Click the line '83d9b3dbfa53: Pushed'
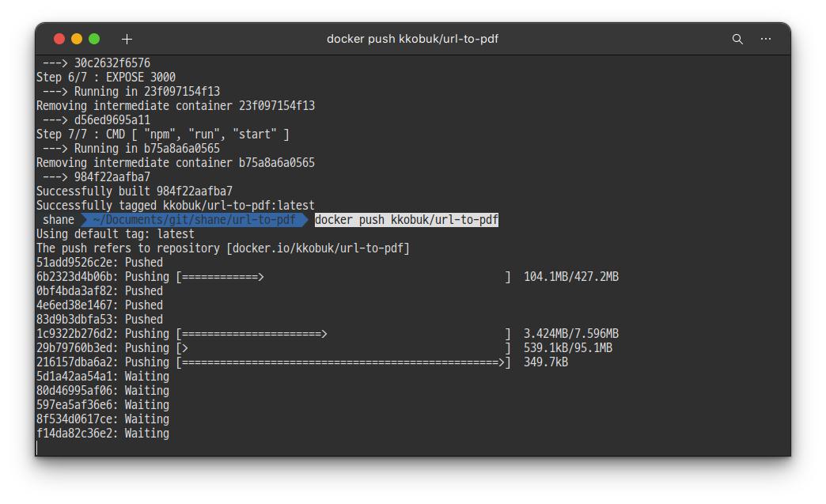Image resolution: width=826 pixels, height=504 pixels. pos(100,319)
